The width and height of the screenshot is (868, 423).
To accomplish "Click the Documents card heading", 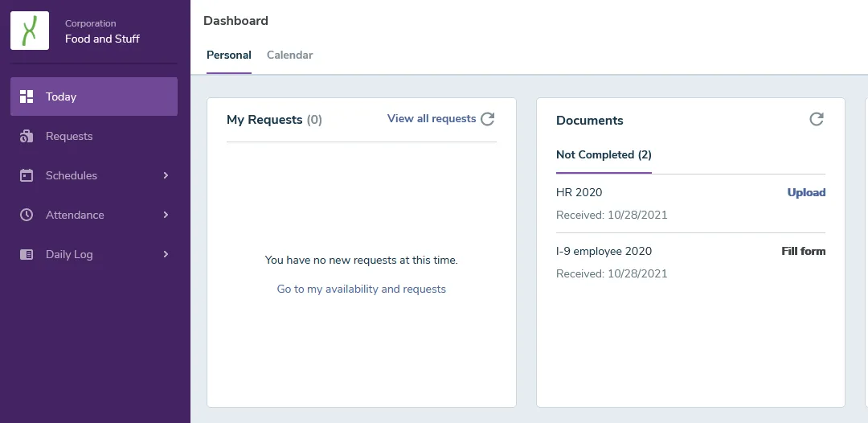I will click(x=590, y=121).
